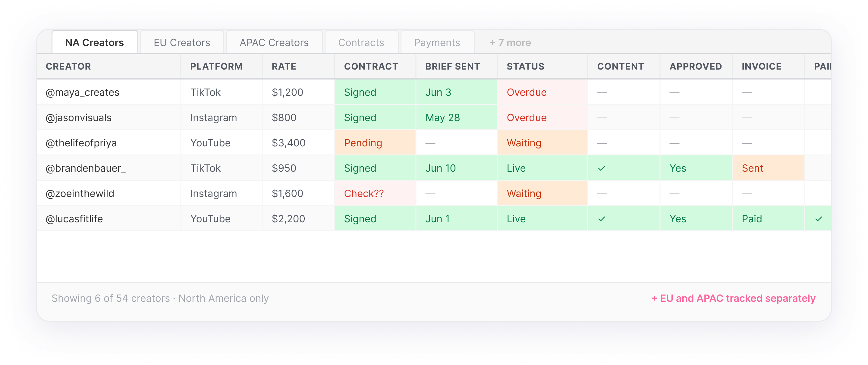Click the 'EU and APAC tracked separately' link
This screenshot has height=365, width=868.
[733, 298]
